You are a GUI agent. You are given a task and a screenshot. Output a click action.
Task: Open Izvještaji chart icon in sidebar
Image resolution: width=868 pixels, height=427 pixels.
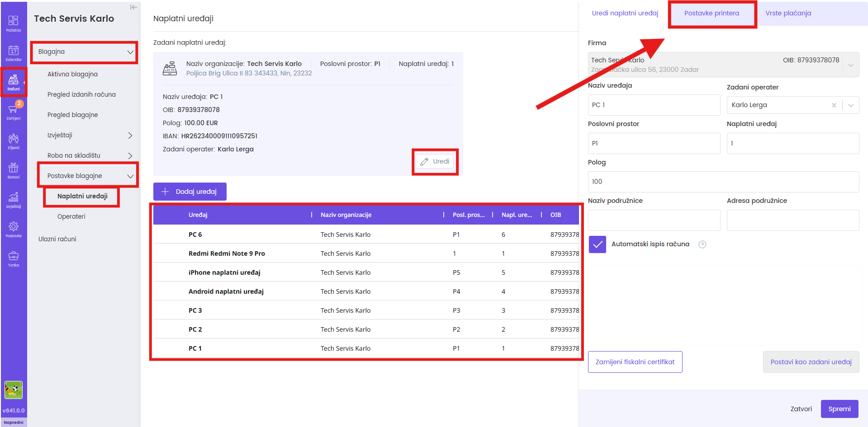(x=13, y=200)
